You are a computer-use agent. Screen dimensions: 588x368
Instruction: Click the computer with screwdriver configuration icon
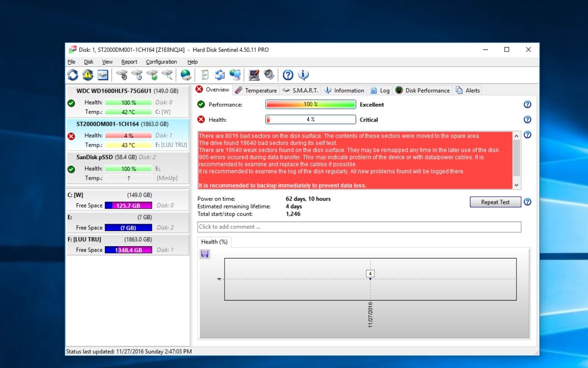click(x=254, y=75)
